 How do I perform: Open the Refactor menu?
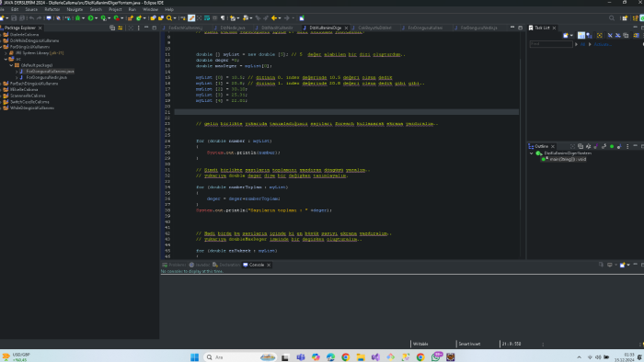tap(52, 9)
